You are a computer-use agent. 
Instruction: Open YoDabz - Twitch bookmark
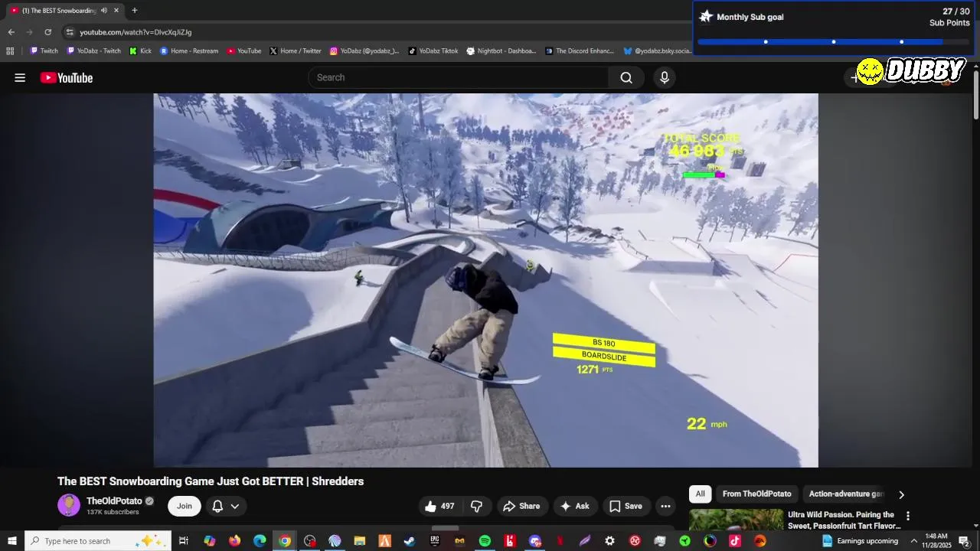click(x=94, y=51)
